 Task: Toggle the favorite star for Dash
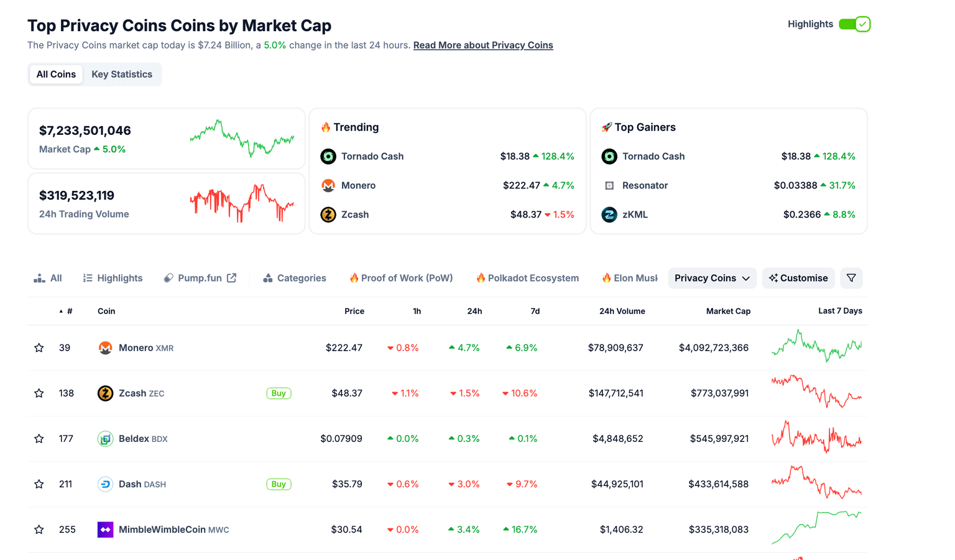[x=39, y=484]
